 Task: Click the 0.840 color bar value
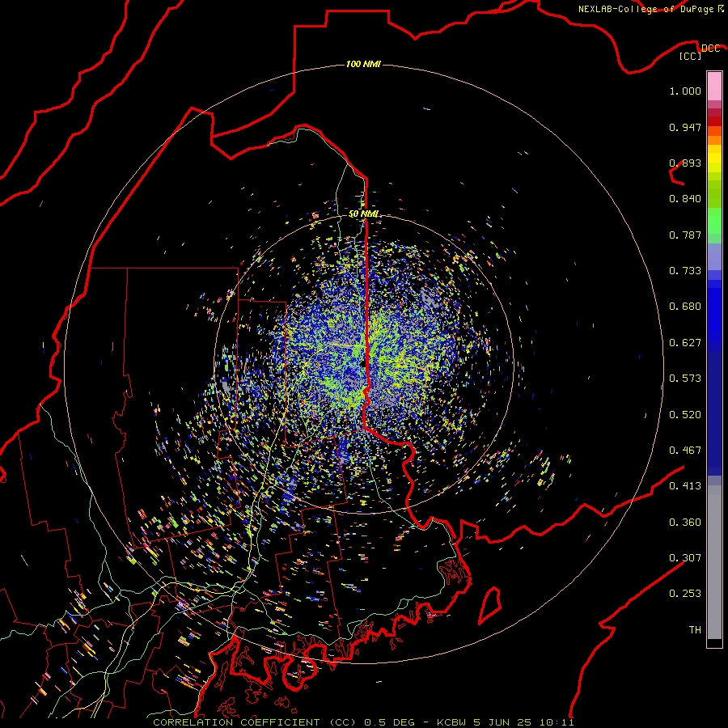[685, 199]
